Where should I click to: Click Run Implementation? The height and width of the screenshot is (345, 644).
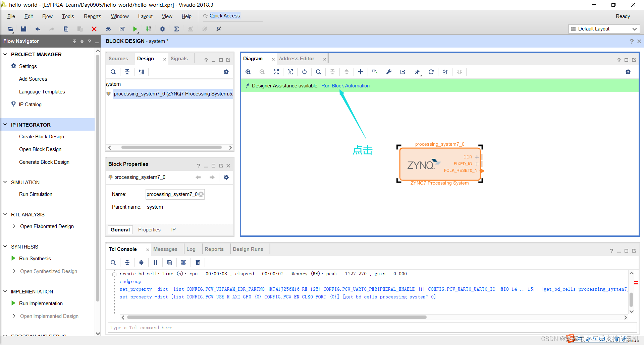[41, 303]
